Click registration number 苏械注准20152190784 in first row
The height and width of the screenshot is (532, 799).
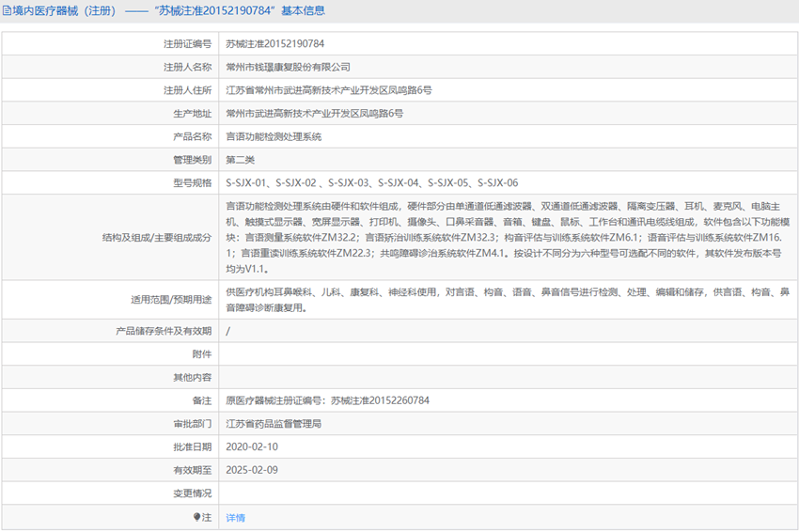click(x=274, y=43)
